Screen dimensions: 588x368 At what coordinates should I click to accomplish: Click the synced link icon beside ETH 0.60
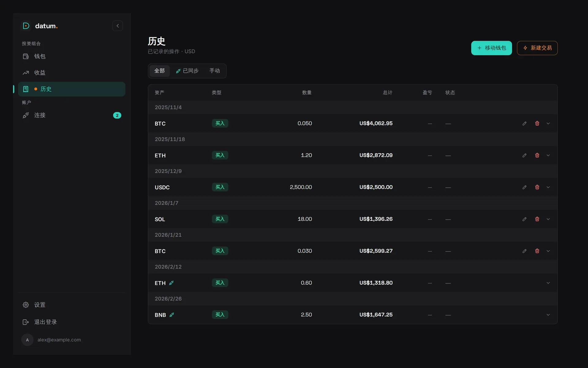pos(171,283)
